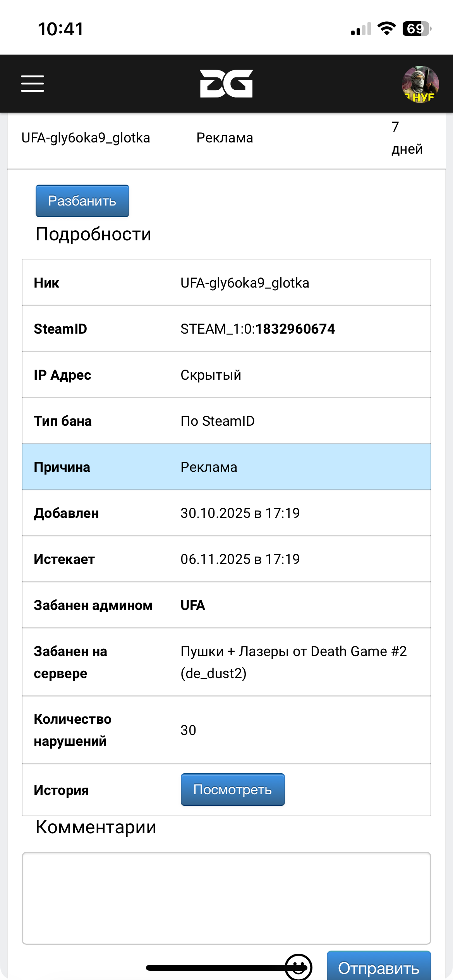Select the highlighted Причина row

(x=226, y=467)
